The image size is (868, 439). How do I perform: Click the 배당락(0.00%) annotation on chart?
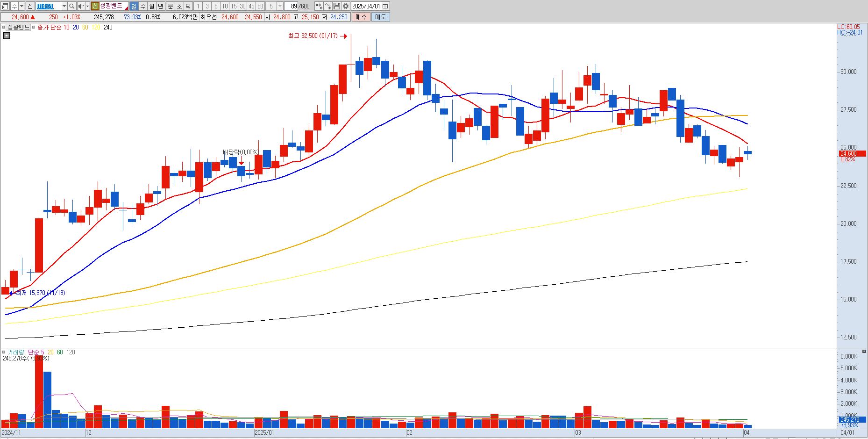[241, 152]
